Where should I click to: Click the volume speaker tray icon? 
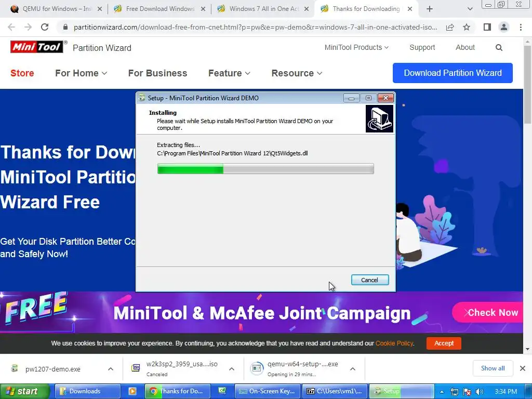tap(479, 392)
